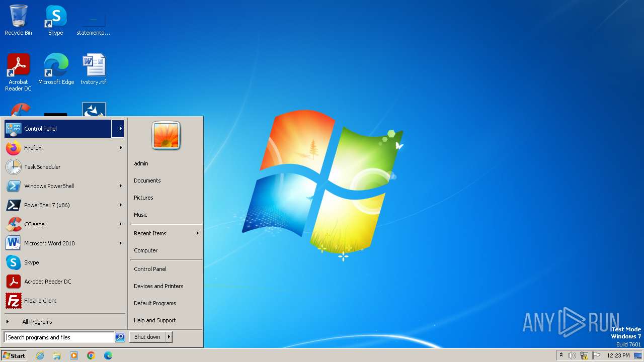Screen dimensions: 644x362
Task: Expand CCleaner jump list arrow
Action: pyautogui.click(x=120, y=224)
